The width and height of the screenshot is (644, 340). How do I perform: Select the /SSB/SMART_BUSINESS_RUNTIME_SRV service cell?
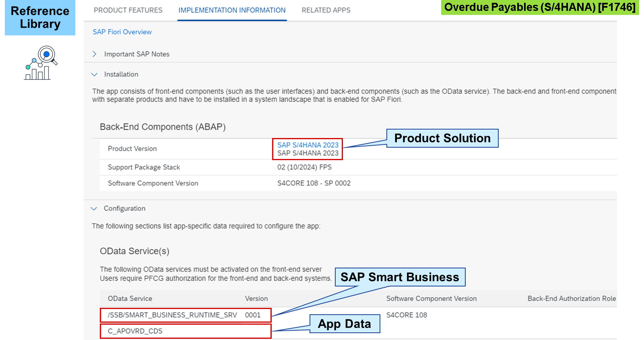tap(172, 315)
